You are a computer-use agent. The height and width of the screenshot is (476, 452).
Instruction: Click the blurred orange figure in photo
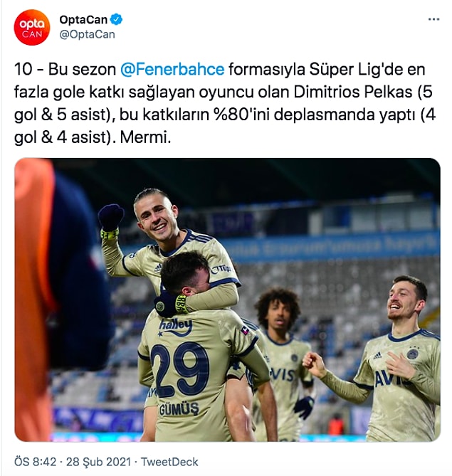coord(33,299)
